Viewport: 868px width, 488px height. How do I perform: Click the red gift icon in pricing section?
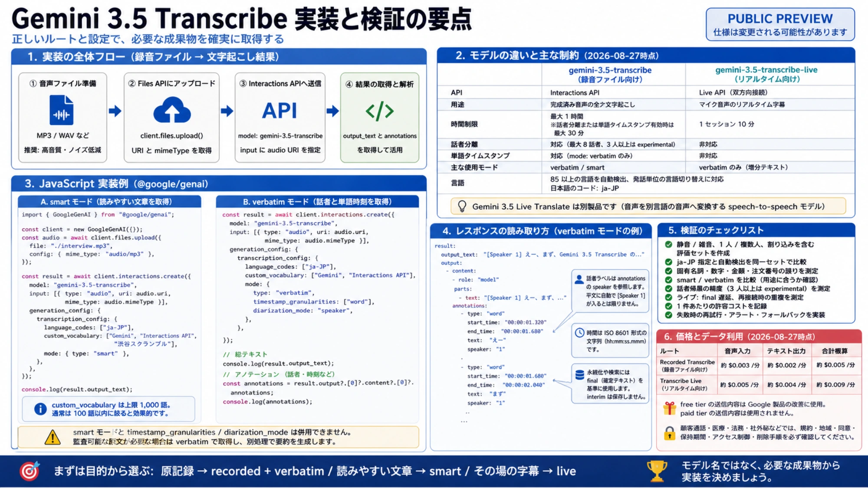(670, 408)
